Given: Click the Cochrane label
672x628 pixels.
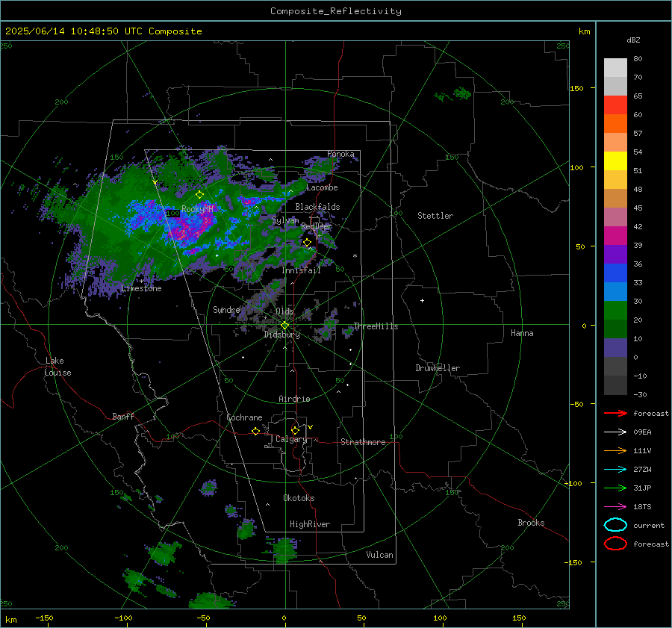Looking at the screenshot, I should click(244, 417).
